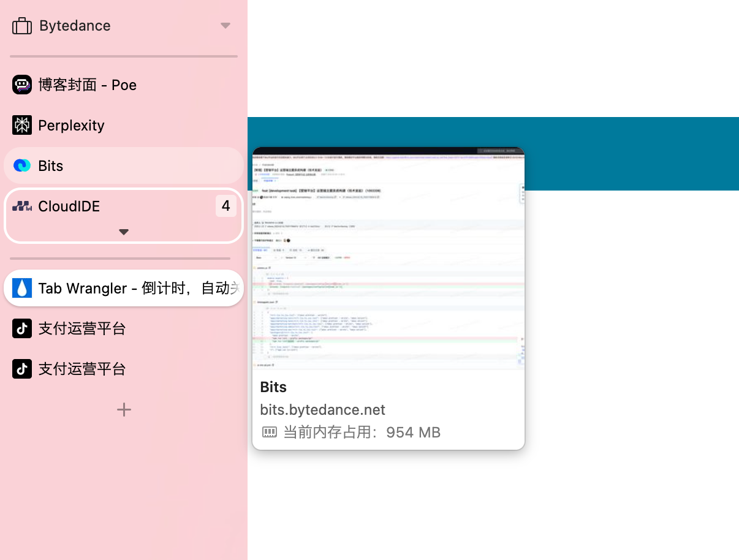Click the Bits title in preview card
Viewport: 739px width, 560px height.
273,387
